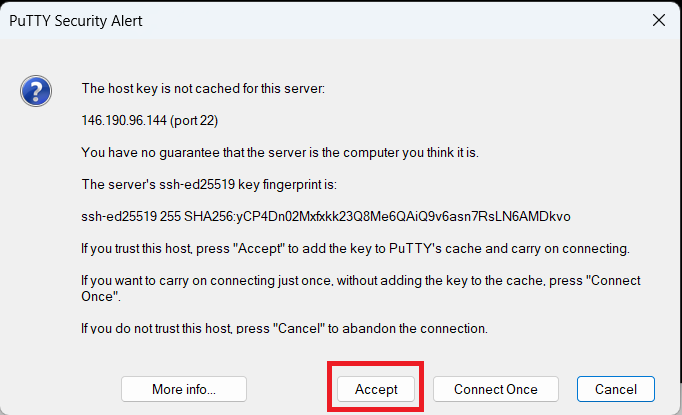
Task: Click the '(port 22)' text
Action: pyautogui.click(x=194, y=120)
